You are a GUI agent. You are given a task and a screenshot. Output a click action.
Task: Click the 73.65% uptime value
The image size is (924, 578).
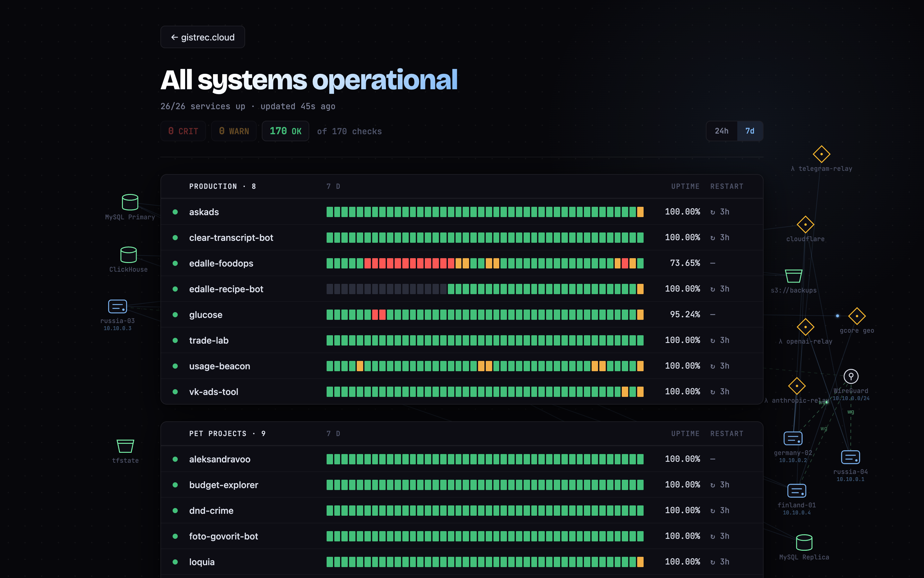685,263
